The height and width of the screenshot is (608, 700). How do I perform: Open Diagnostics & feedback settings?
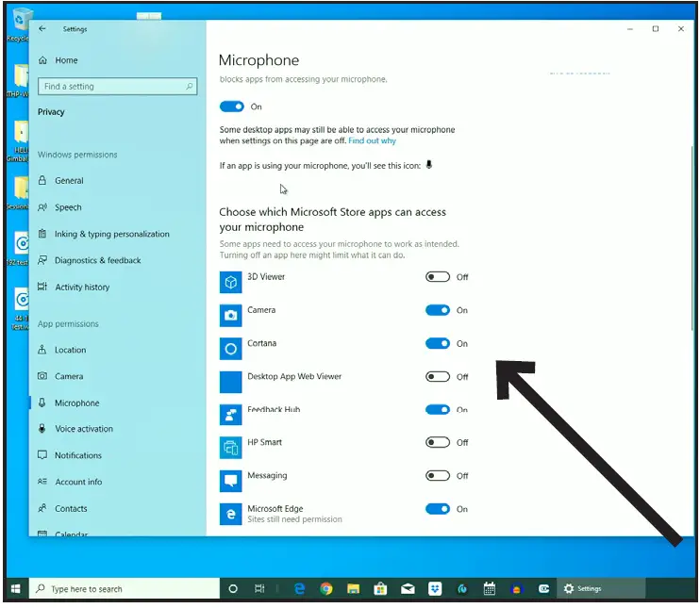pyautogui.click(x=90, y=260)
